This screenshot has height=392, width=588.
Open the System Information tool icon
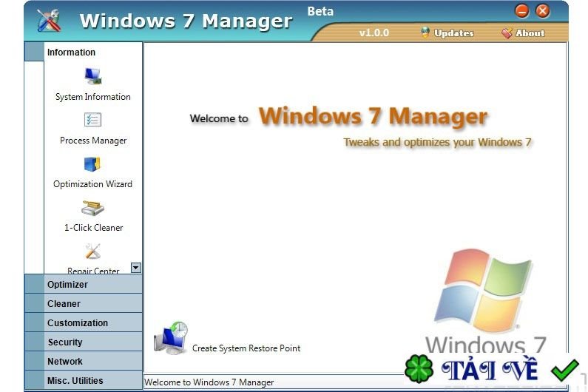tap(92, 76)
